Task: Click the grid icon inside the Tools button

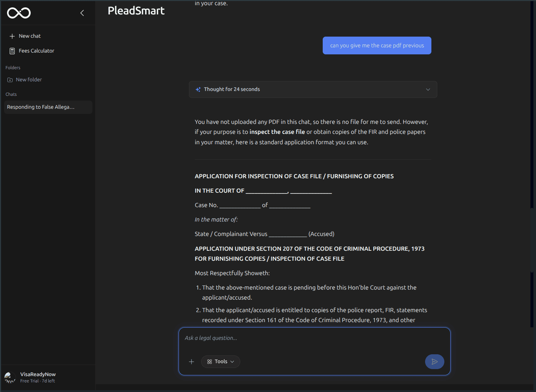Action: point(210,362)
